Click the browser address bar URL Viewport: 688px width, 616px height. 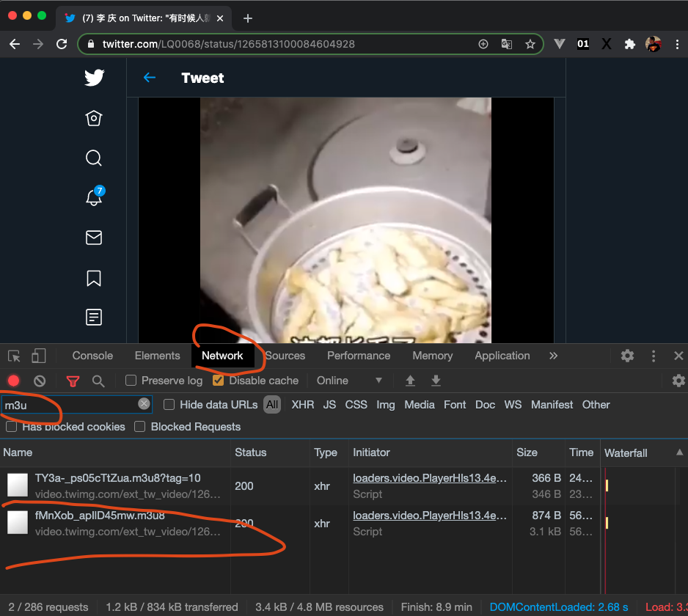point(229,44)
